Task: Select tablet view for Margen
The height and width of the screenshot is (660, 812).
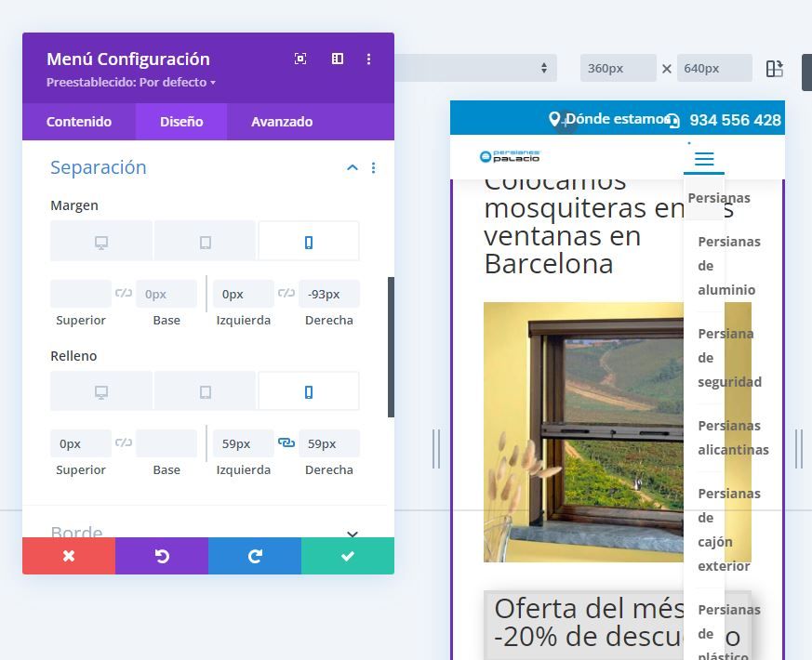Action: point(205,242)
